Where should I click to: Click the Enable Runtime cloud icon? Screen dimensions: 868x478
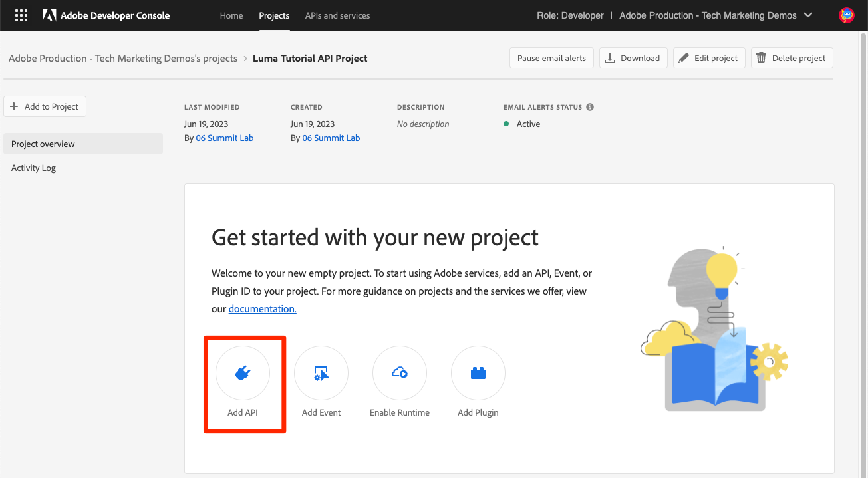click(400, 373)
